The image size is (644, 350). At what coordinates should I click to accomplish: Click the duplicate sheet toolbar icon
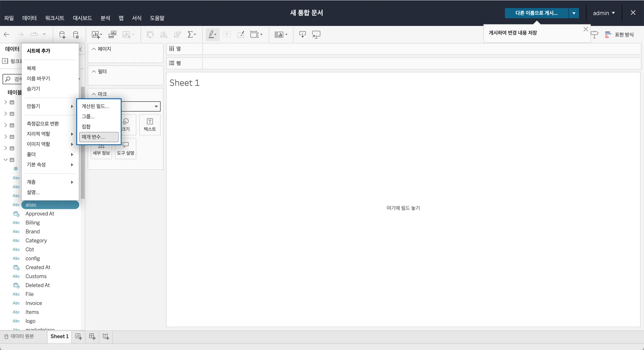[x=112, y=35]
